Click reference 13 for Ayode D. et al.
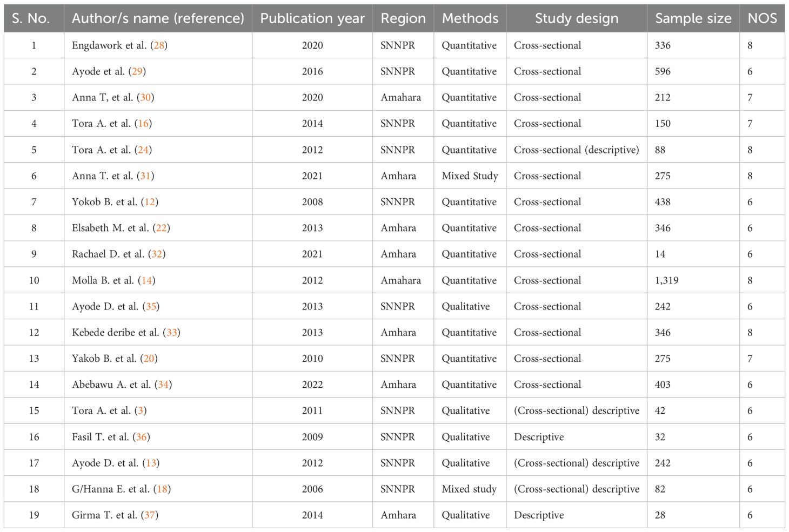Screen dimensions: 789x532 [151, 463]
